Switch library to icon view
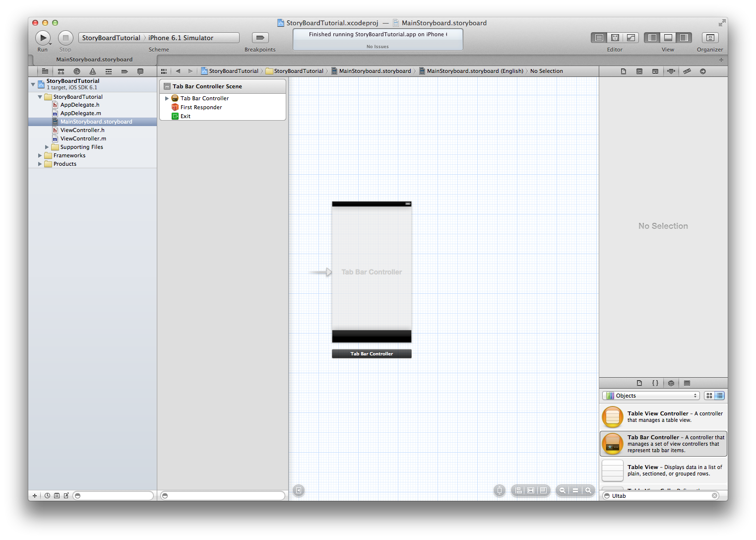The height and width of the screenshot is (540, 756). (709, 396)
